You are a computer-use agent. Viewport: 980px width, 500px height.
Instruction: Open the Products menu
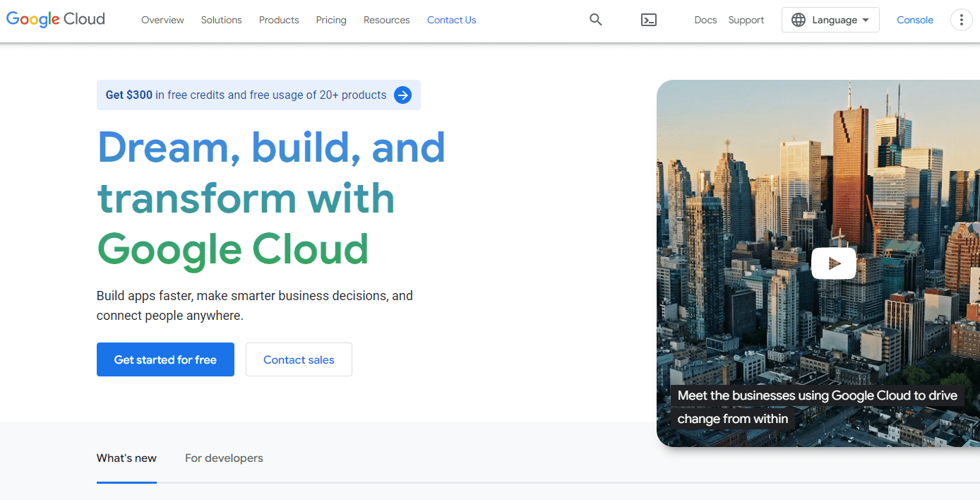pyautogui.click(x=279, y=20)
